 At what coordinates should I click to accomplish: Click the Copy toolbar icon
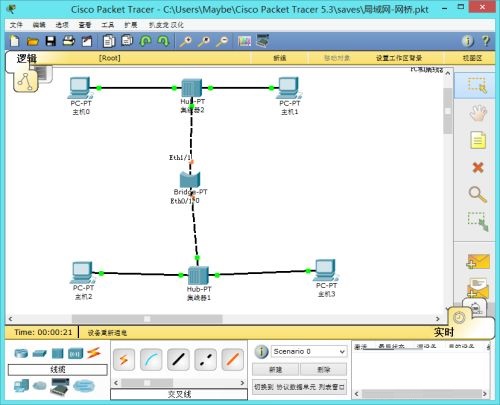(109, 41)
